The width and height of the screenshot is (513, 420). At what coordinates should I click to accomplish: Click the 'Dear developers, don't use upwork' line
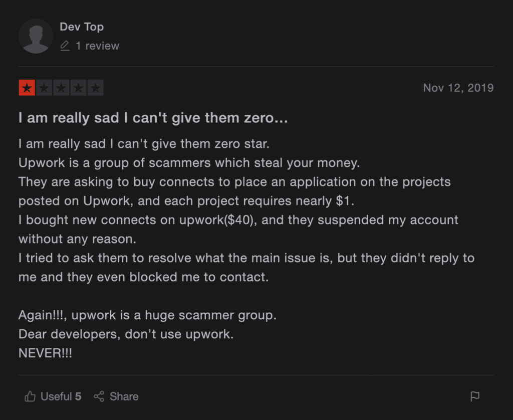click(126, 334)
